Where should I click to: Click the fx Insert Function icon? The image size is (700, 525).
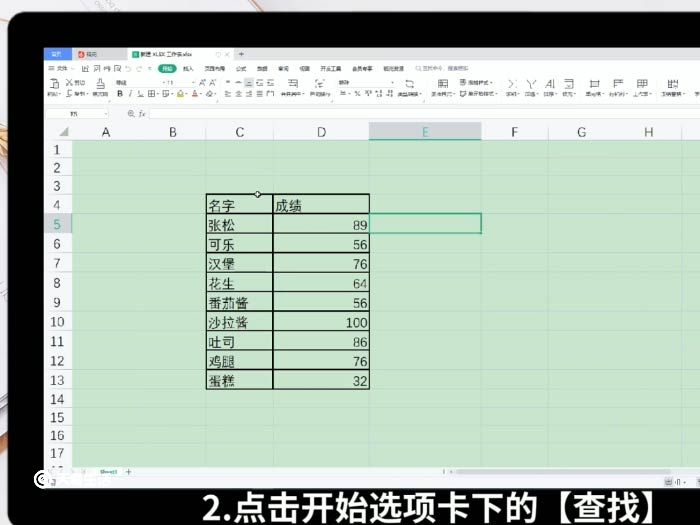[x=142, y=114]
